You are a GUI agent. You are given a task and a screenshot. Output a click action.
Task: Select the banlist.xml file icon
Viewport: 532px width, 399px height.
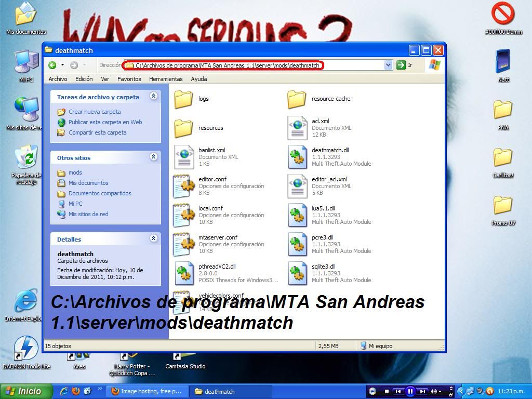click(x=184, y=157)
